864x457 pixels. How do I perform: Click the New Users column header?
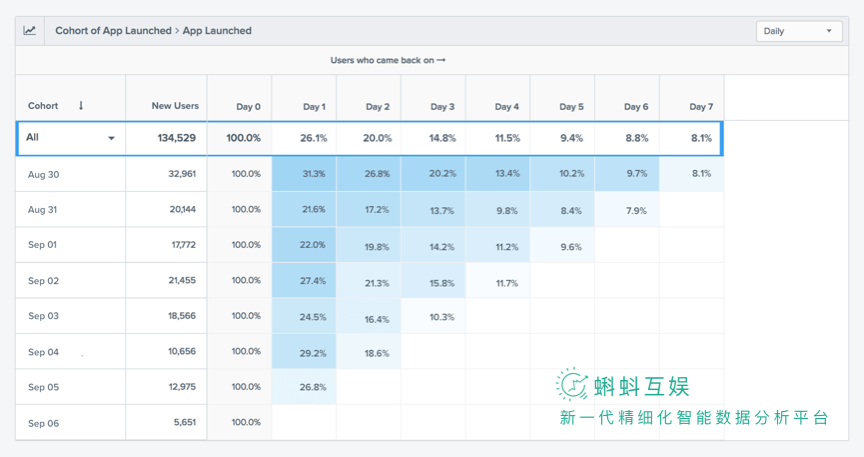(175, 106)
